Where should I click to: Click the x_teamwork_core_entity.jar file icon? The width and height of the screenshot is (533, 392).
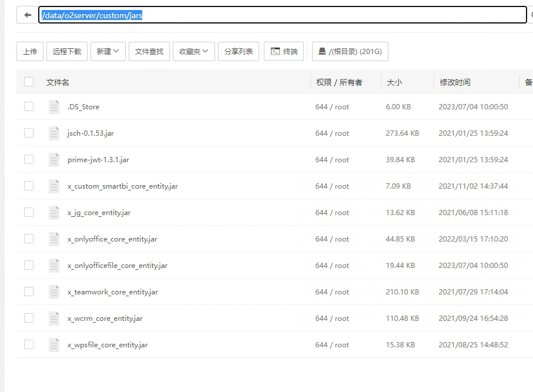point(54,292)
